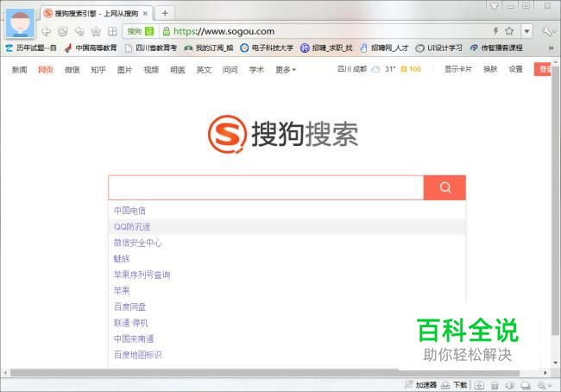561x392 pixels.
Task: Click the user avatar in browser corner
Action: coord(20,22)
